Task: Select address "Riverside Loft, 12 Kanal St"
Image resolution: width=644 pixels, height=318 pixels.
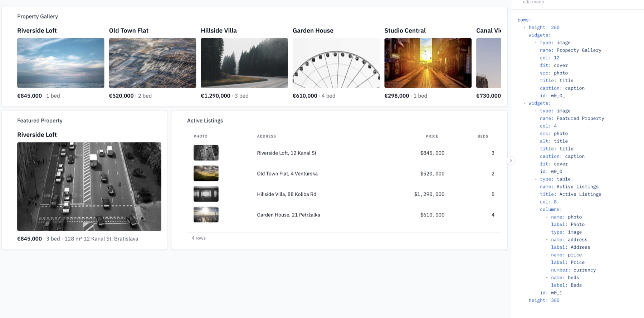Action: coord(287,153)
